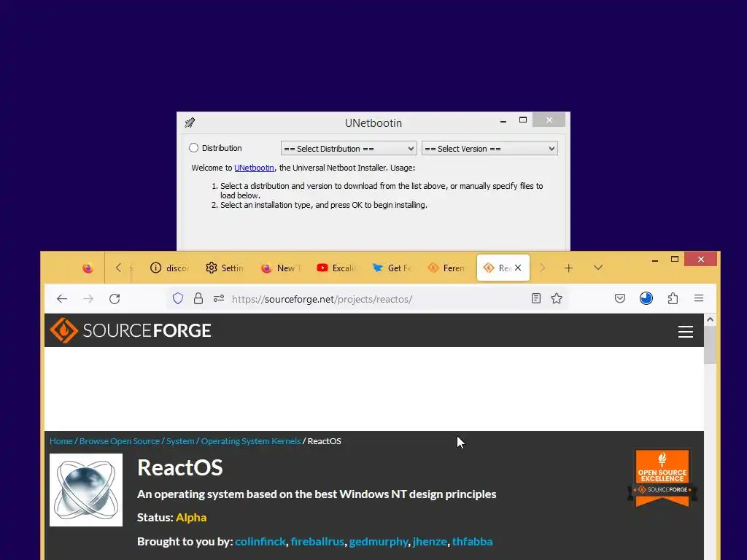Open site permissions icon in address bar
This screenshot has width=747, height=560.
[x=219, y=298]
